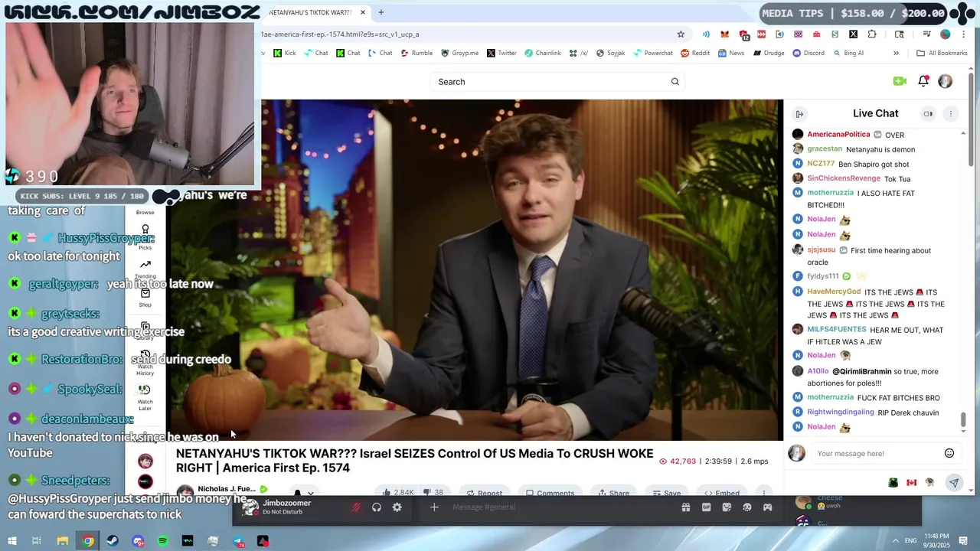Click the Save button below video
Screen dimensions: 980x551
[666, 494]
